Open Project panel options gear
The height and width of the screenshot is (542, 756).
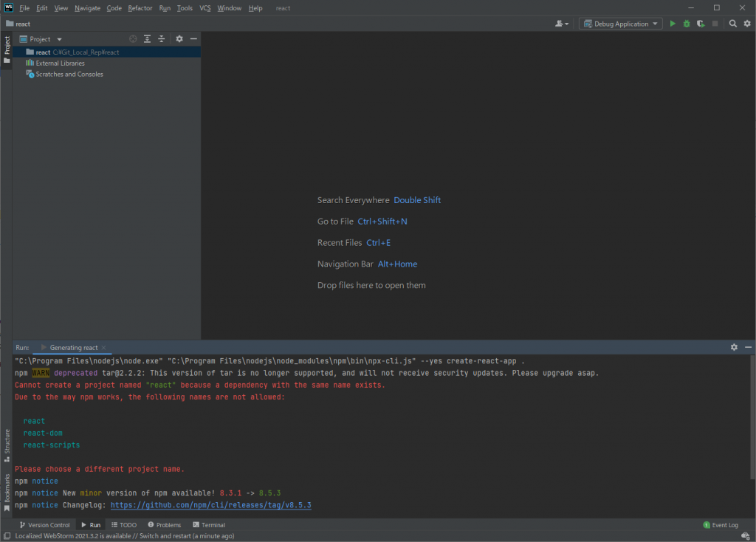point(179,39)
